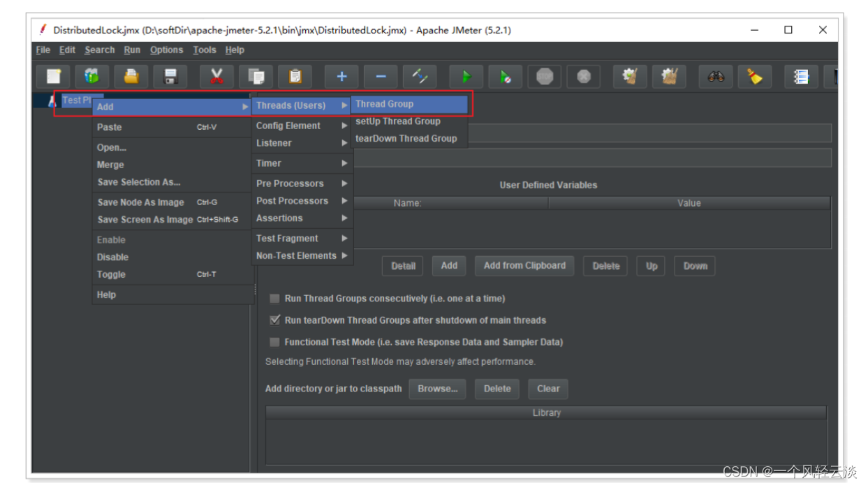Click the Cut scissors icon
Viewport: 868px width, 485px height.
click(x=216, y=76)
